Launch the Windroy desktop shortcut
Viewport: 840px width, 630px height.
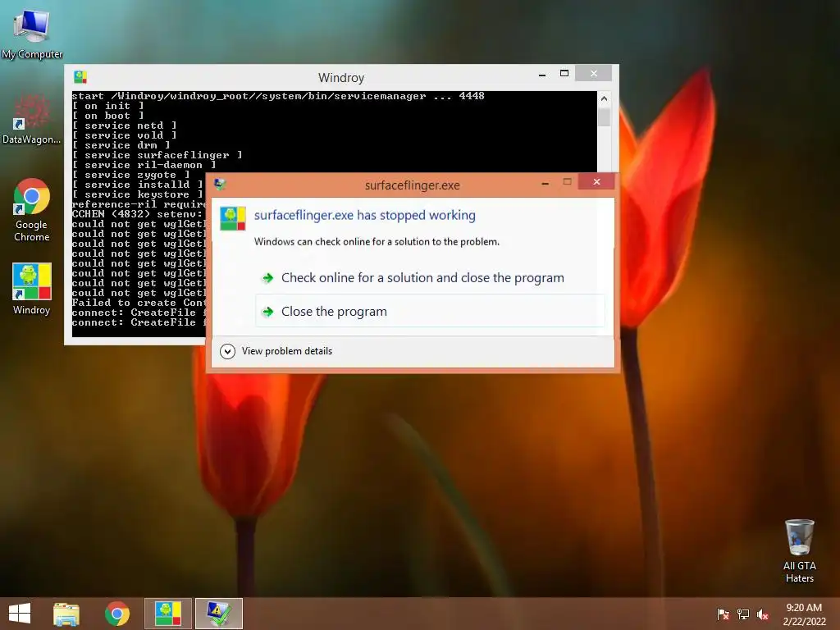coord(32,289)
